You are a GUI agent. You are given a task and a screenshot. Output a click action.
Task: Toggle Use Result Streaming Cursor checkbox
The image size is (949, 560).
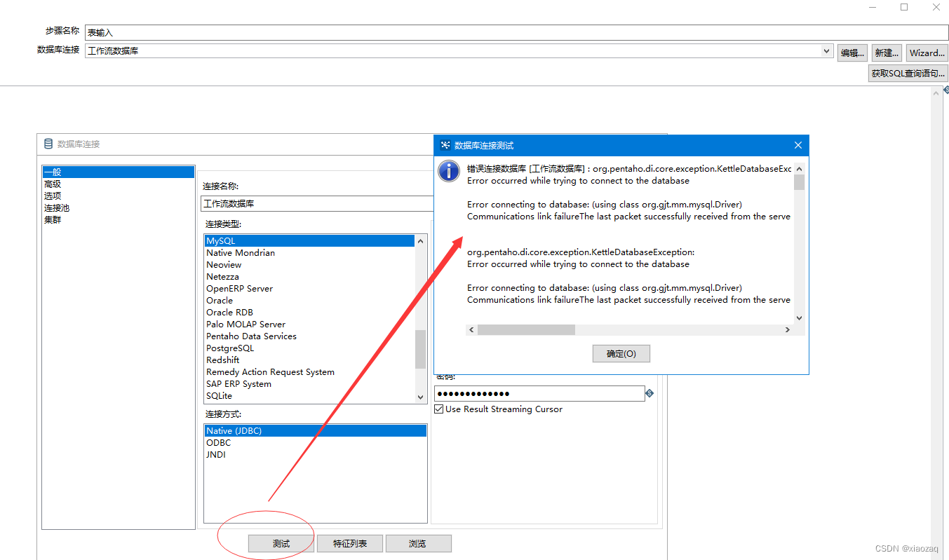439,409
